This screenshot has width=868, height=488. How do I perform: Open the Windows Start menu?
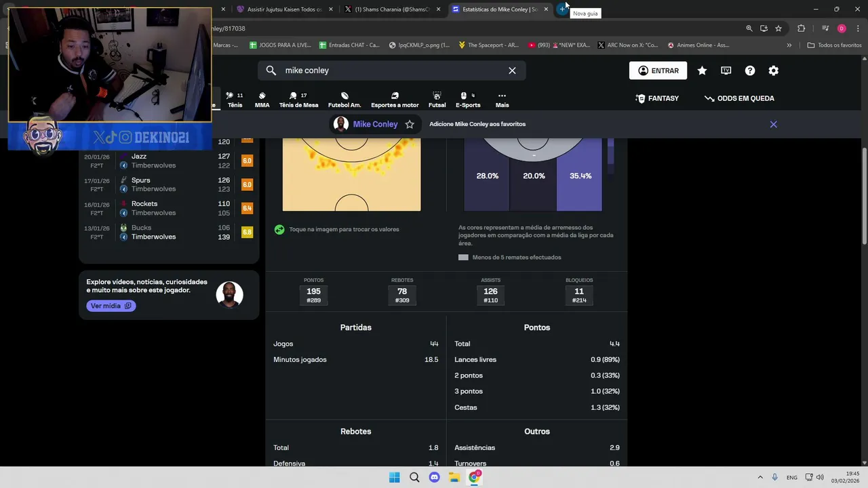point(394,477)
